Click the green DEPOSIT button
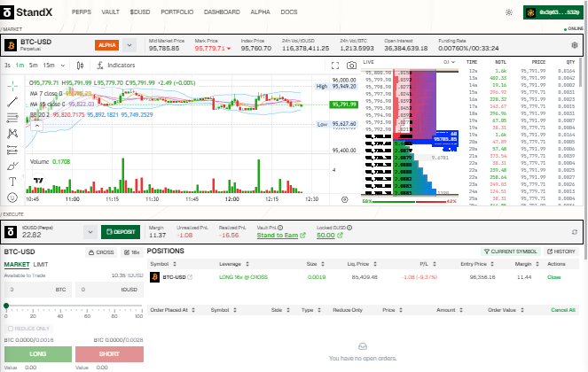The image size is (588, 372). (121, 232)
